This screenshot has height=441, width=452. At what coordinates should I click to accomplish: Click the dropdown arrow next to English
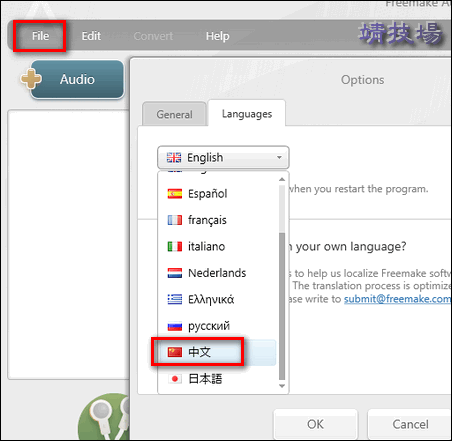[x=279, y=157]
